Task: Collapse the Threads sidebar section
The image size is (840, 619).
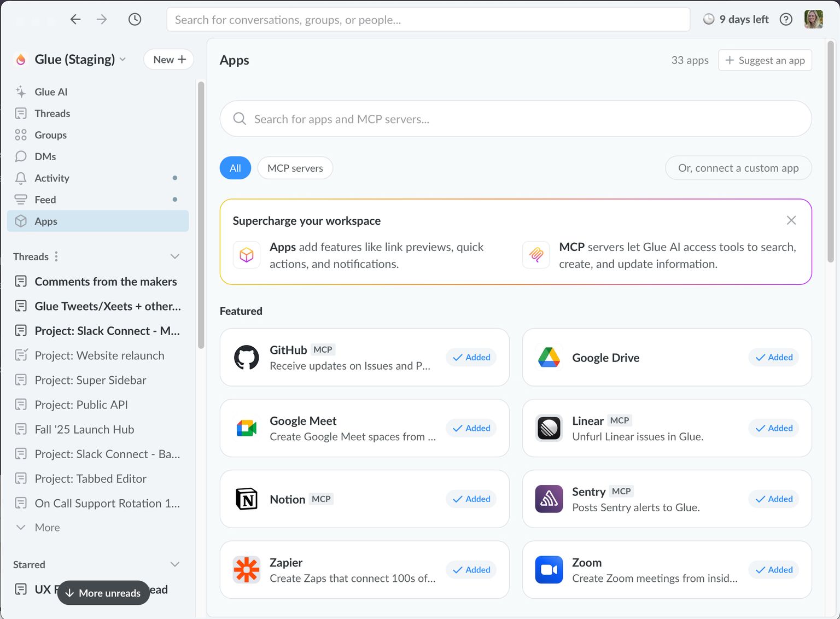Action: click(x=175, y=256)
